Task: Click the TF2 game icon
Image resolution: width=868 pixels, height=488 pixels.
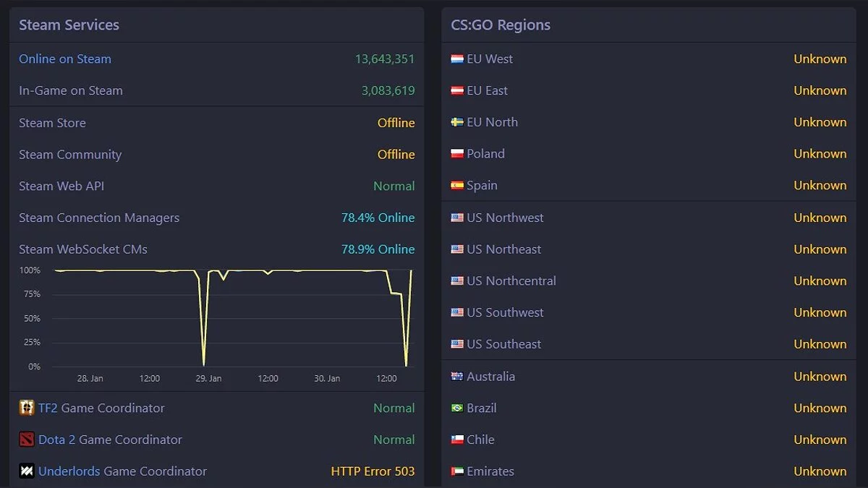Action: coord(27,408)
